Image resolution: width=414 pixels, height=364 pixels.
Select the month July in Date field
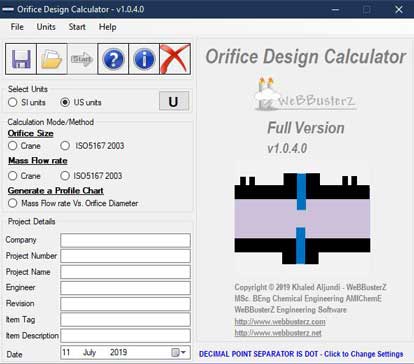tap(89, 352)
